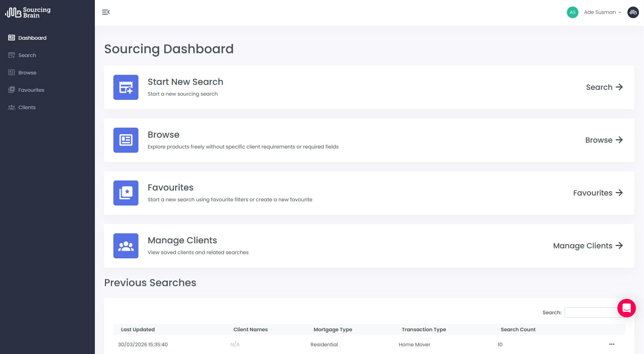This screenshot has height=354, width=644.
Task: Open the red chat support bubble
Action: 627,308
